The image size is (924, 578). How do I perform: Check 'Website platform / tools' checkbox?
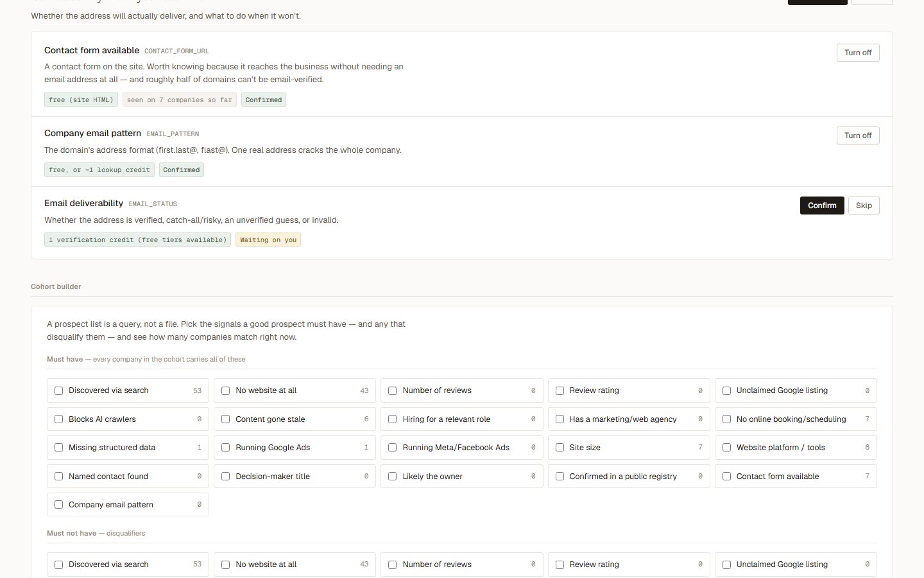[x=726, y=448]
